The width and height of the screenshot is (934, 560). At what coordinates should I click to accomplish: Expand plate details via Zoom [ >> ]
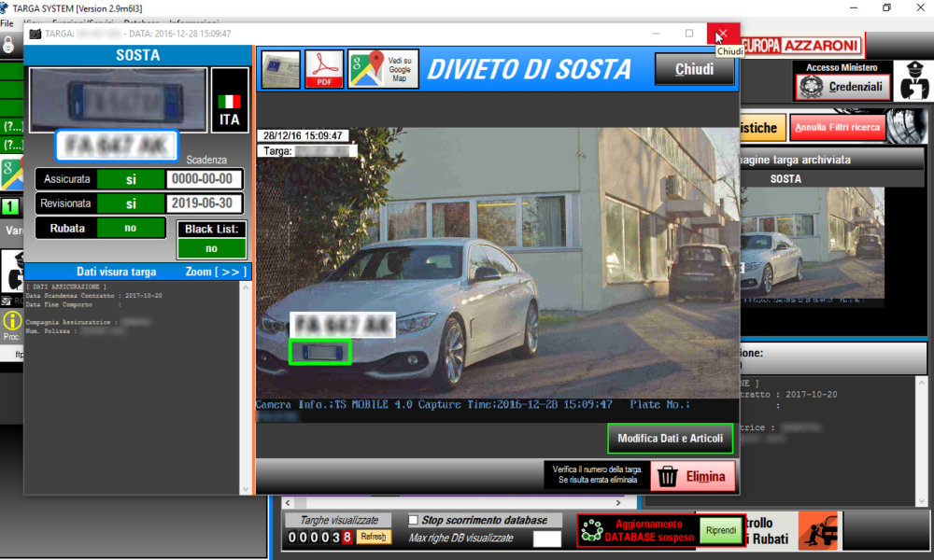point(216,272)
